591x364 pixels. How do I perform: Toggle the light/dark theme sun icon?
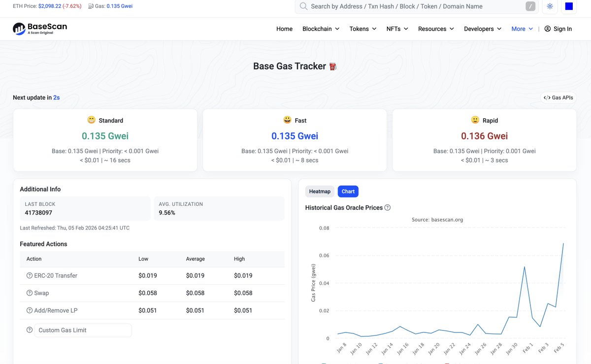click(x=550, y=6)
